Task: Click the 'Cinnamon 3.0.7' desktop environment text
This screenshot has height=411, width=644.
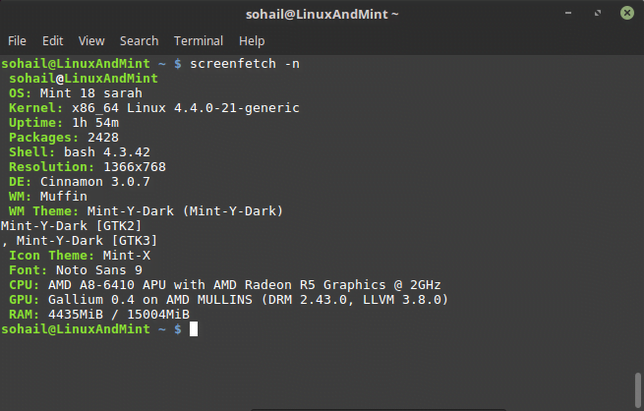Action: 95,182
